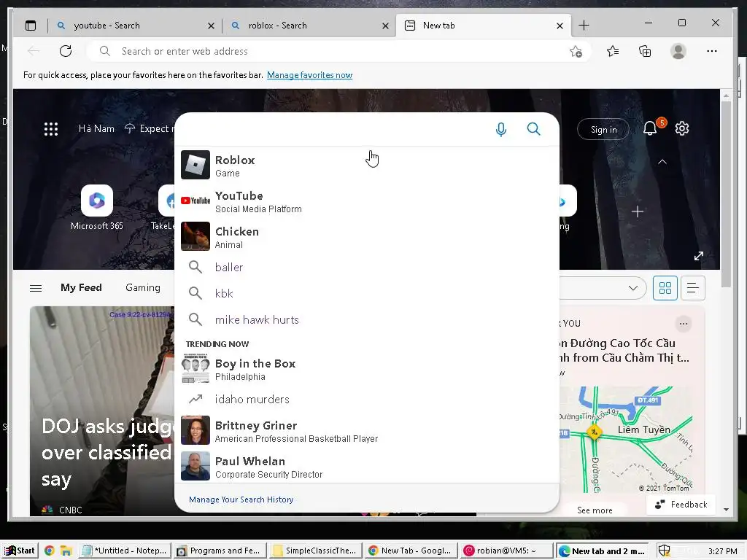Open the feed hamburger menu
Image resolution: width=747 pixels, height=560 pixels.
(36, 288)
